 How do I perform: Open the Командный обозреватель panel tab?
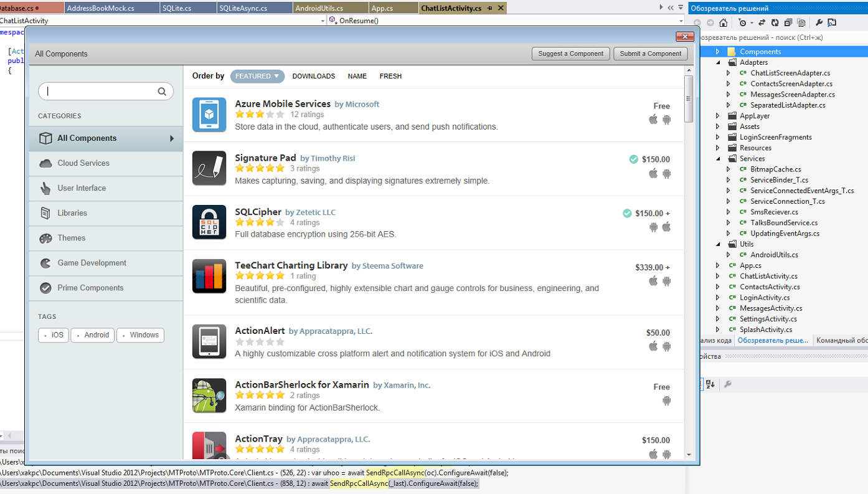841,340
